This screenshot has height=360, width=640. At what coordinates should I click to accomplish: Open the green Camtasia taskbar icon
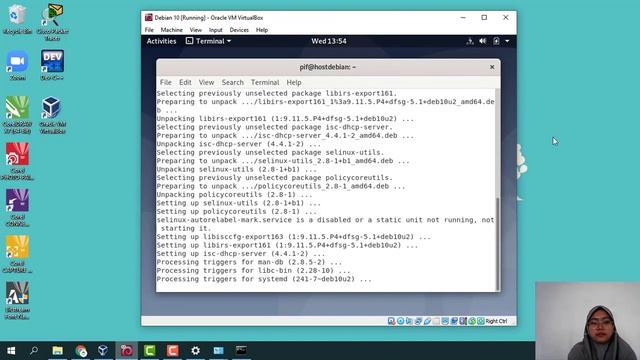click(x=149, y=351)
